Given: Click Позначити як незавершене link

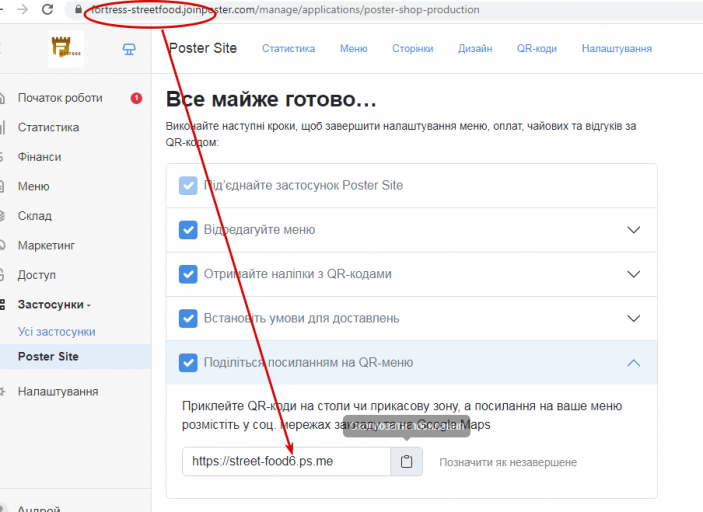Looking at the screenshot, I should pos(508,462).
